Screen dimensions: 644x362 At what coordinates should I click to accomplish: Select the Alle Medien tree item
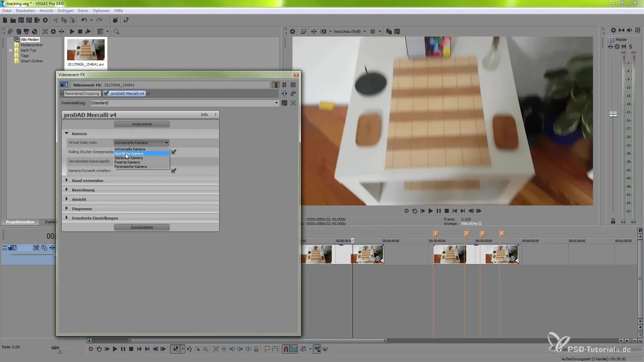30,40
